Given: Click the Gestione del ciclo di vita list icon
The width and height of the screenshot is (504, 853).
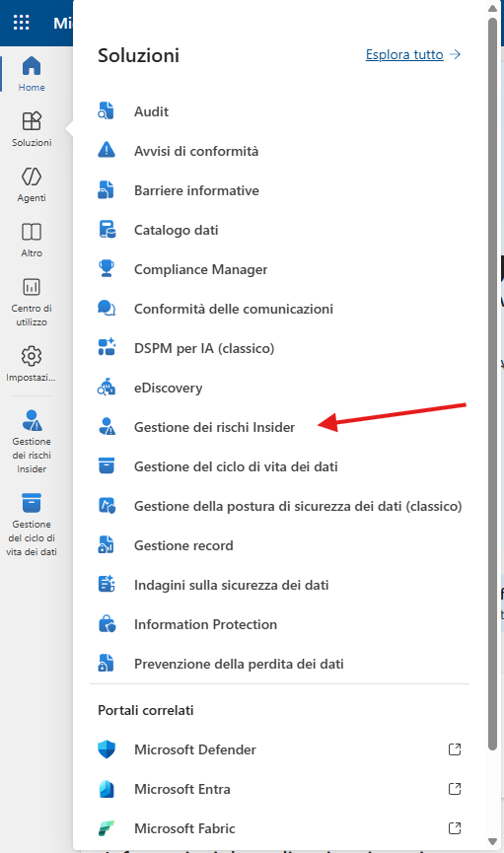Looking at the screenshot, I should 107,465.
